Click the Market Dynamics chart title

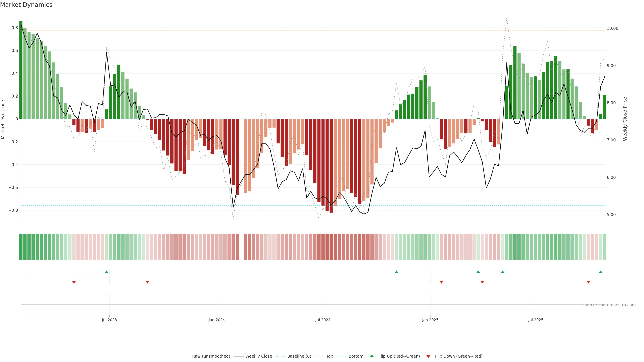[26, 5]
